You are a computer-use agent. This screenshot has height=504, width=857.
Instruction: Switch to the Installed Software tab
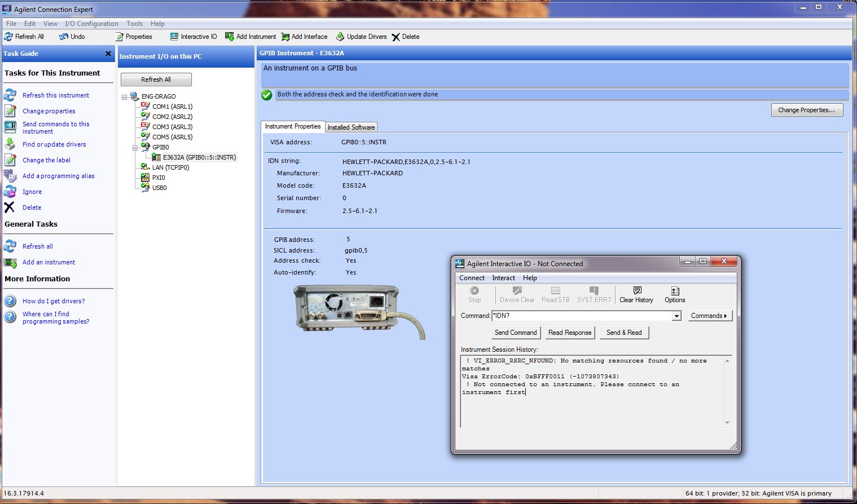[351, 127]
